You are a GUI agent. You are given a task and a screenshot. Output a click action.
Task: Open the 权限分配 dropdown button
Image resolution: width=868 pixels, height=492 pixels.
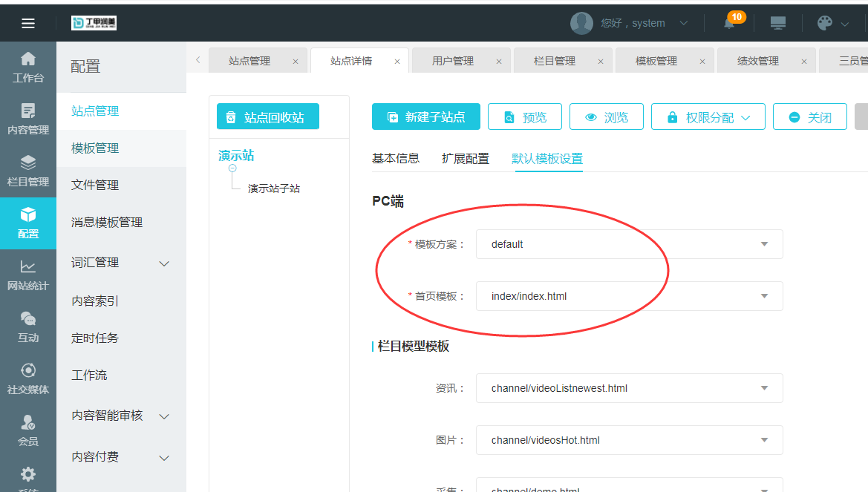(x=708, y=117)
